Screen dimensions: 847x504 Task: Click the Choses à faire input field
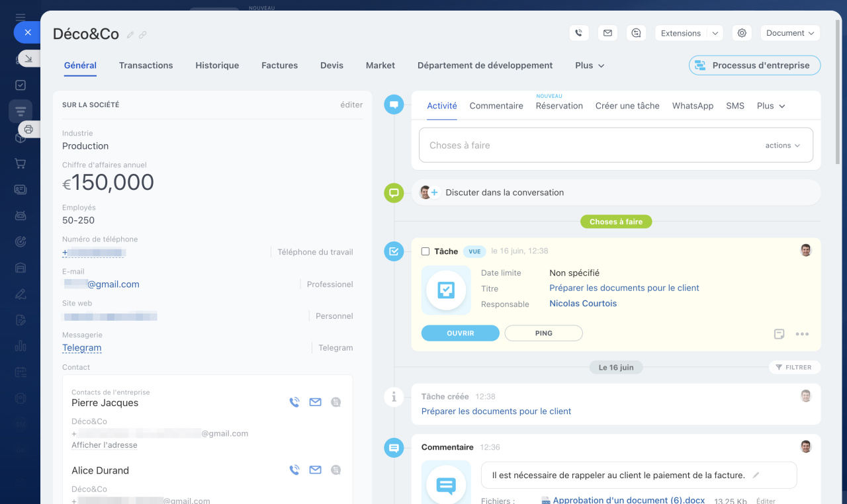coord(616,145)
